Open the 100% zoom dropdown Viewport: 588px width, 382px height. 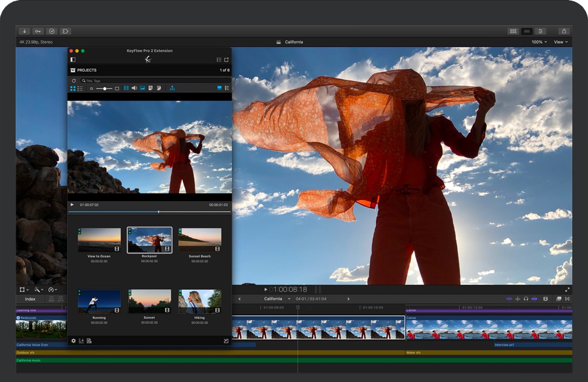click(x=539, y=42)
